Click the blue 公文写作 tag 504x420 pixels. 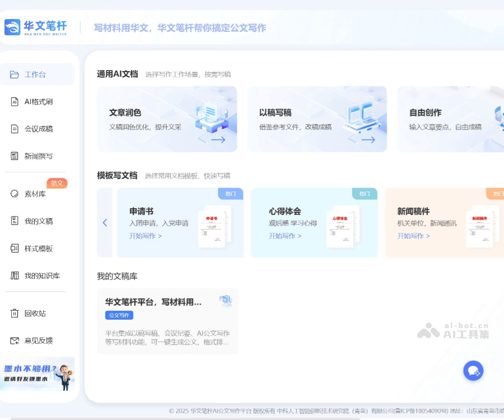click(x=119, y=315)
